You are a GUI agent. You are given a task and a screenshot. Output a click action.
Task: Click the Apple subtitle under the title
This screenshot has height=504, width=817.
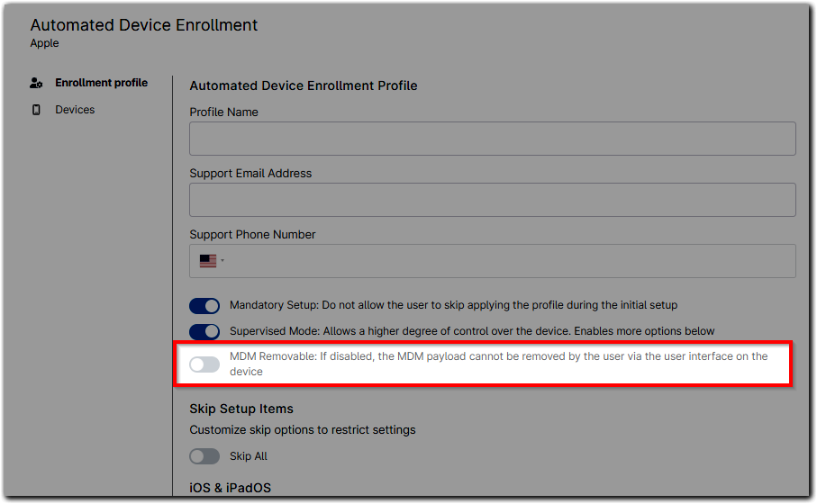44,43
